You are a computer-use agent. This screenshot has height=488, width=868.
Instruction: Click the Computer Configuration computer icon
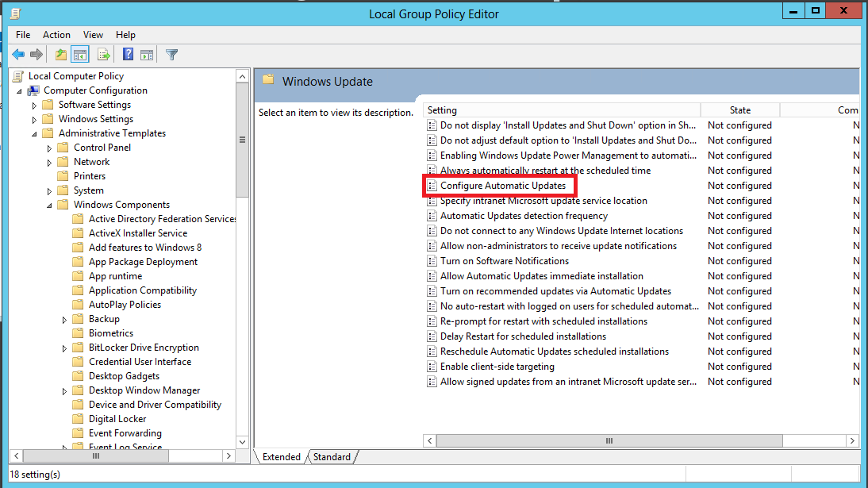click(x=33, y=90)
